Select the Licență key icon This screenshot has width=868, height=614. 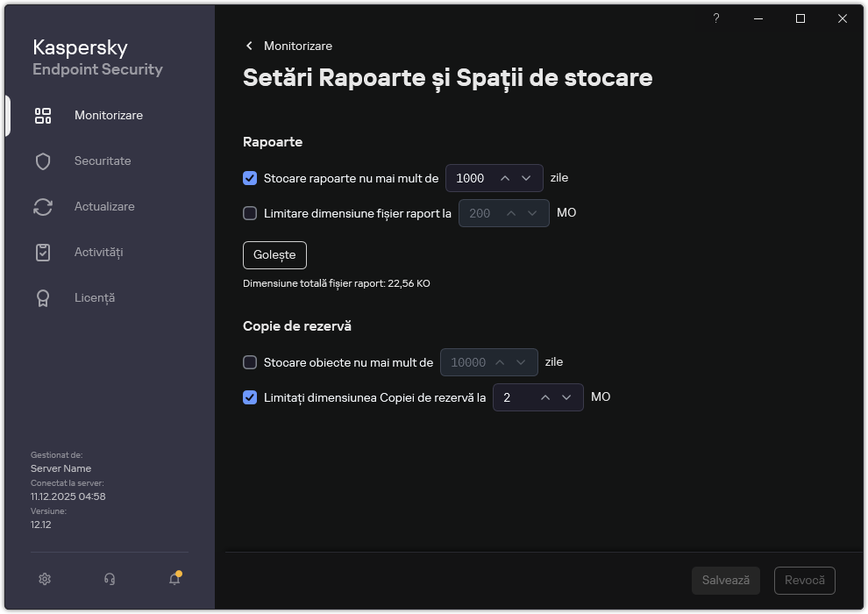pos(42,297)
